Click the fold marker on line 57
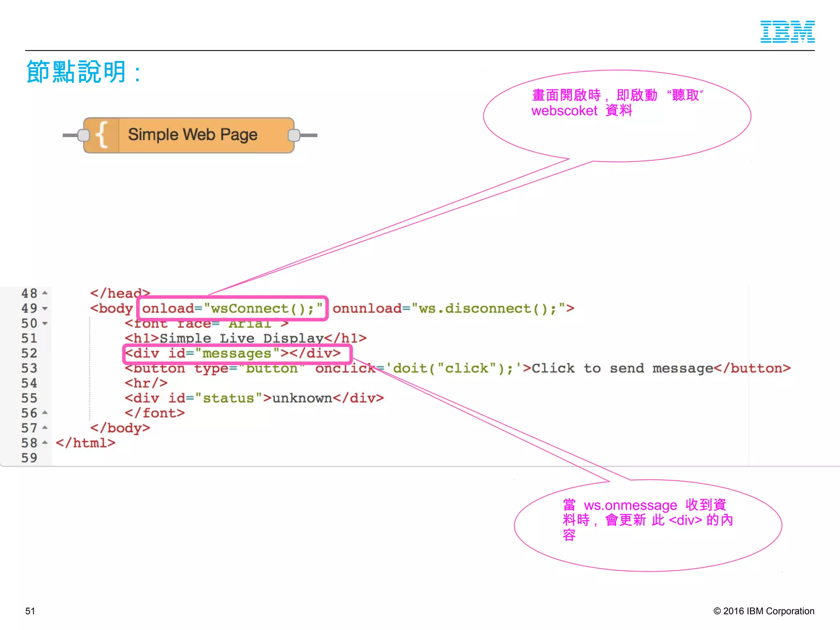Viewport: 840px width, 630px height. click(x=45, y=428)
